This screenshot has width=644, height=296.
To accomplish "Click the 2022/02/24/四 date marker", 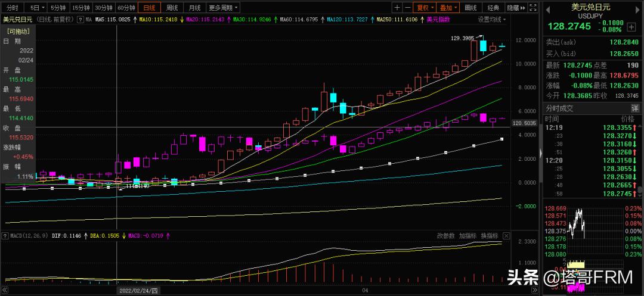I will [138, 290].
